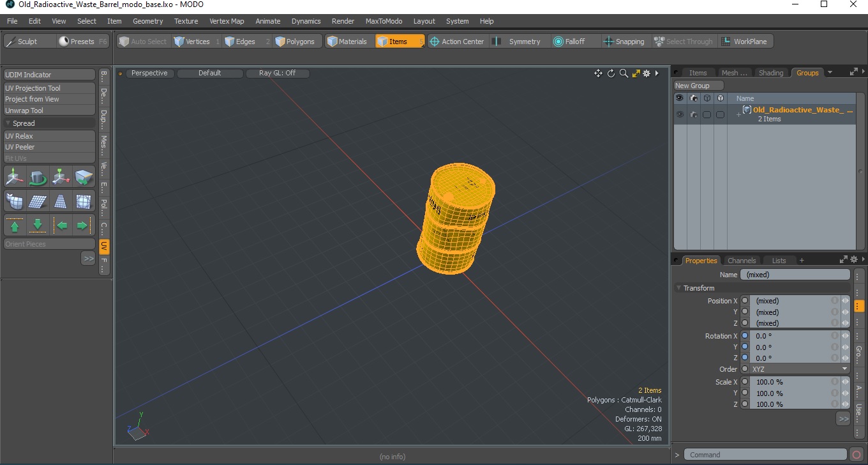The image size is (868, 465).
Task: Open the Action Center options
Action: point(457,42)
